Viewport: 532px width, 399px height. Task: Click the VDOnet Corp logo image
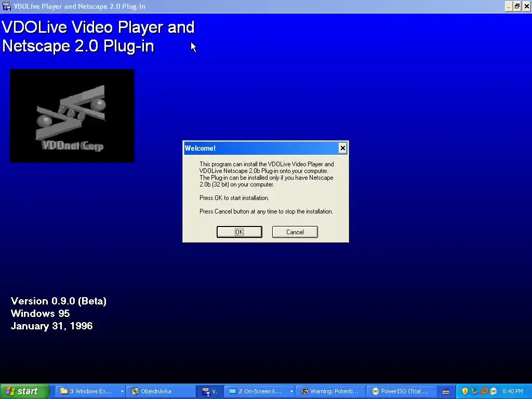pos(72,116)
